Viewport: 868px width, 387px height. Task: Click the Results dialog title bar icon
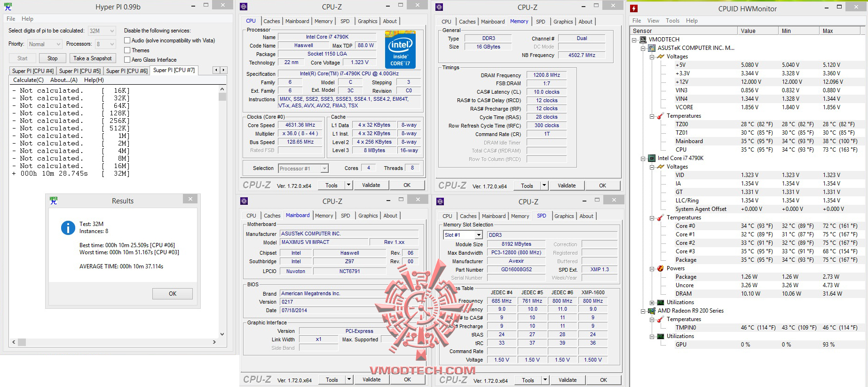pyautogui.click(x=54, y=200)
